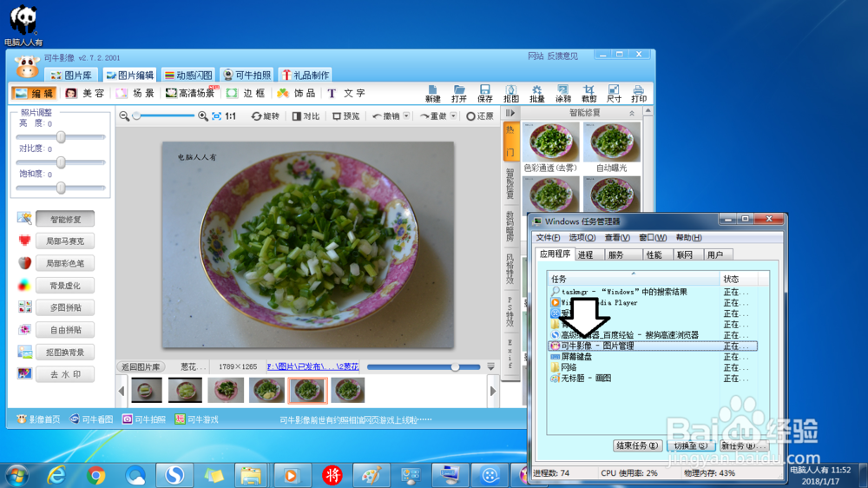This screenshot has height=488, width=868.
Task: Open the 撤销 undo dropdown arrow
Action: pos(406,115)
